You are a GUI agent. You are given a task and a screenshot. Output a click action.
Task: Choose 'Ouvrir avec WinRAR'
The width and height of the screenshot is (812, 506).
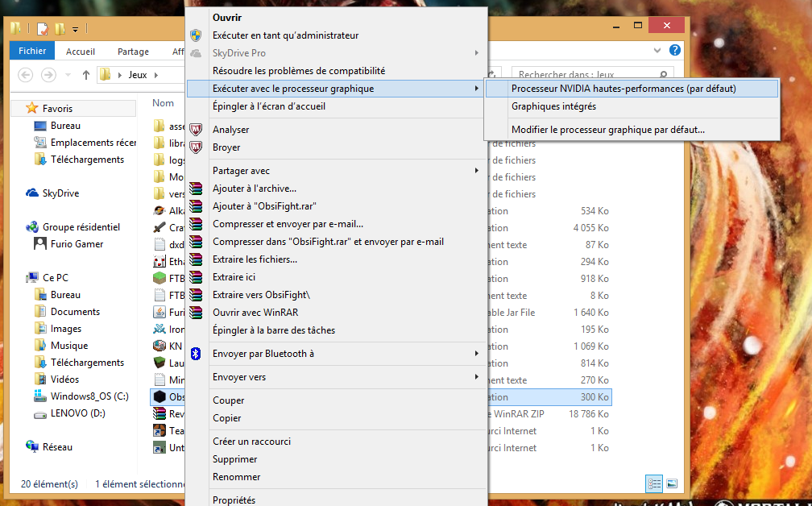[337, 313]
